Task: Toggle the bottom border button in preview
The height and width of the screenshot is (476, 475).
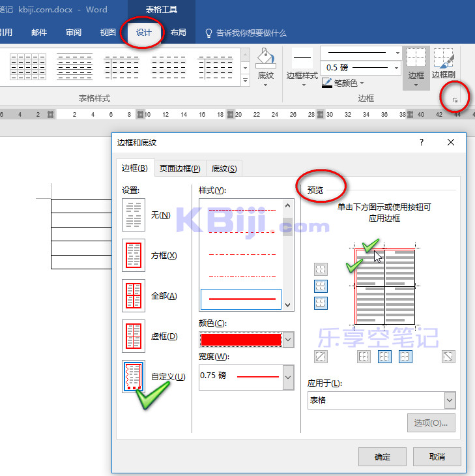Action: (x=321, y=303)
